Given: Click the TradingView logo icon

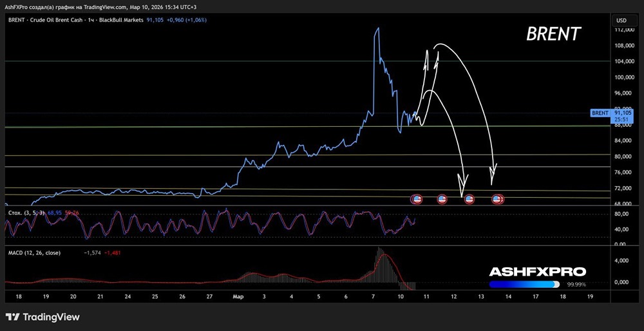Looking at the screenshot, I should click(x=13, y=317).
